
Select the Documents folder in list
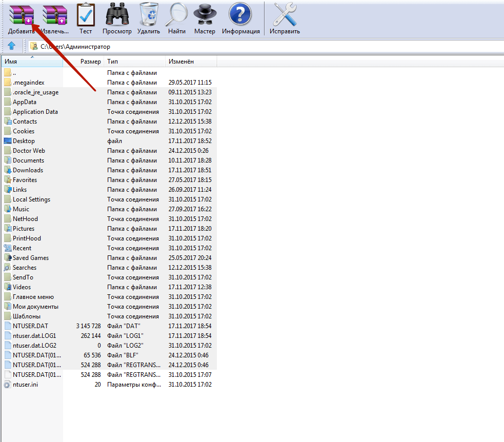tap(28, 160)
